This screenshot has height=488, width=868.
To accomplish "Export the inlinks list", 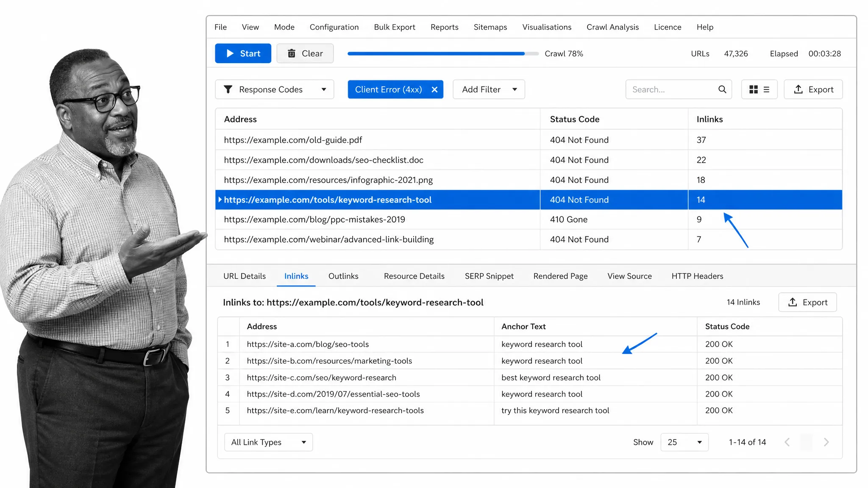I will [x=807, y=302].
